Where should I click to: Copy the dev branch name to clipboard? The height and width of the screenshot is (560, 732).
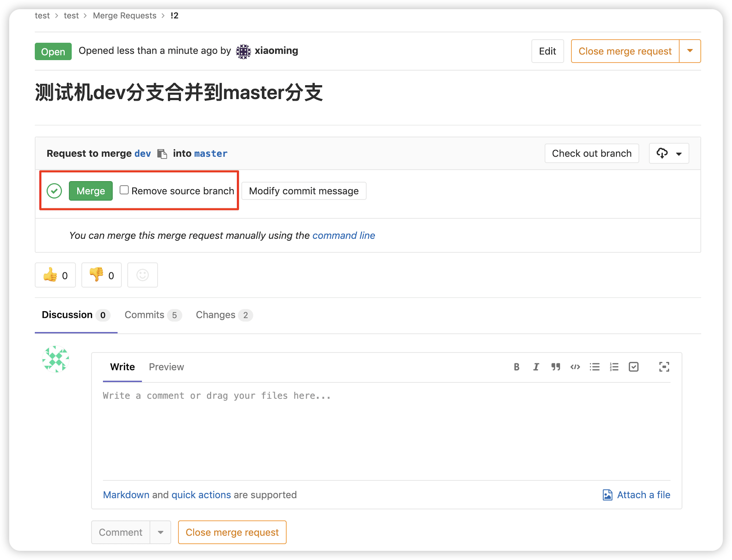pos(162,154)
